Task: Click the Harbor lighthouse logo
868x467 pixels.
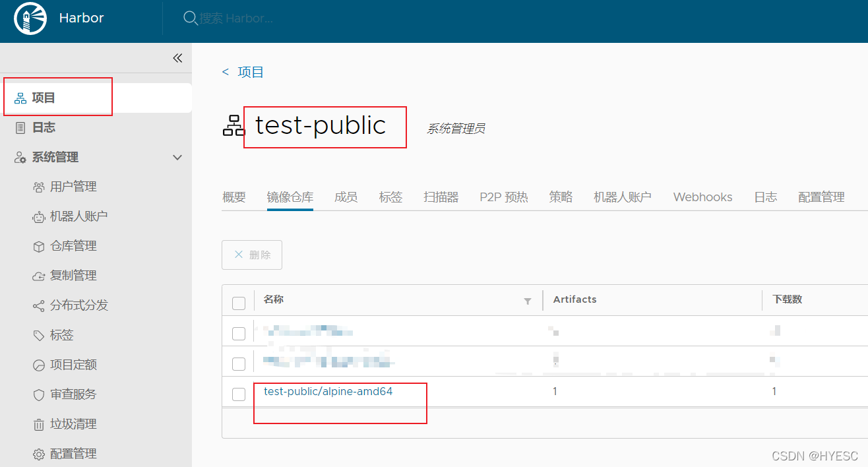Action: pos(30,18)
